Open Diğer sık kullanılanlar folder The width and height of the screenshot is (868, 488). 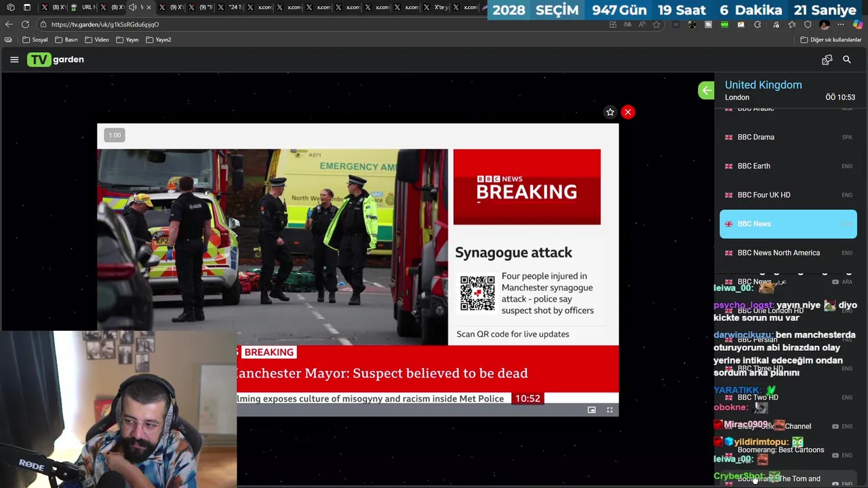831,40
